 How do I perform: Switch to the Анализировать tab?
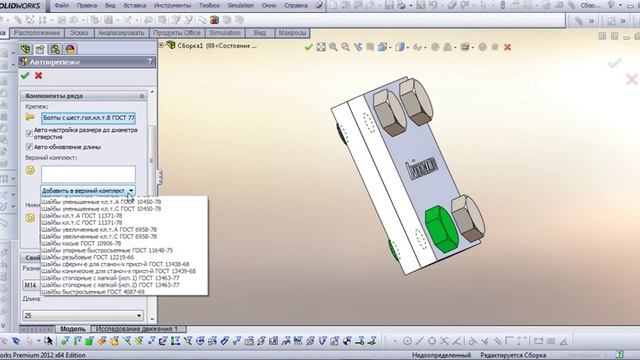point(121,33)
